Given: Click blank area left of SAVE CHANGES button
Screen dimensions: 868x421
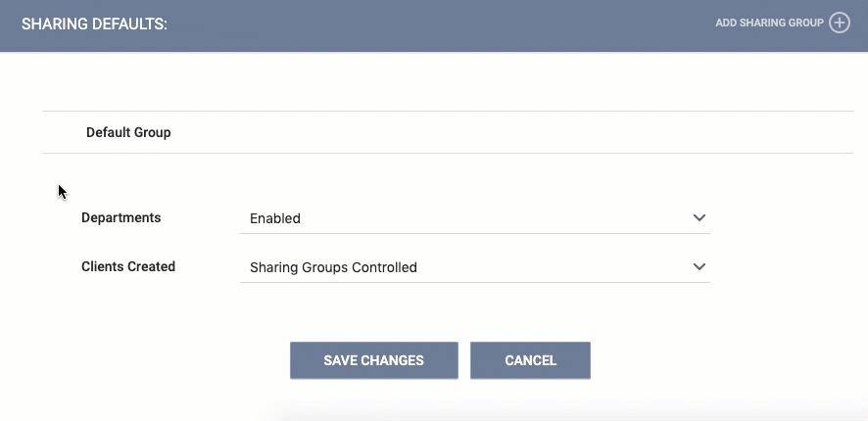Looking at the screenshot, I should 167,360.
